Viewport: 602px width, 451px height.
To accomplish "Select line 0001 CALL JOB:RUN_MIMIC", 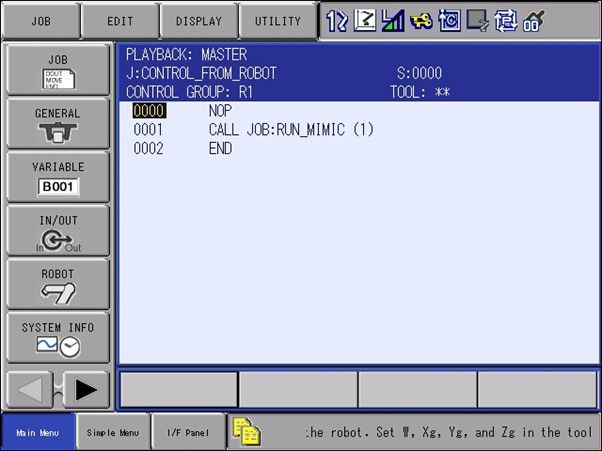I will pyautogui.click(x=290, y=130).
